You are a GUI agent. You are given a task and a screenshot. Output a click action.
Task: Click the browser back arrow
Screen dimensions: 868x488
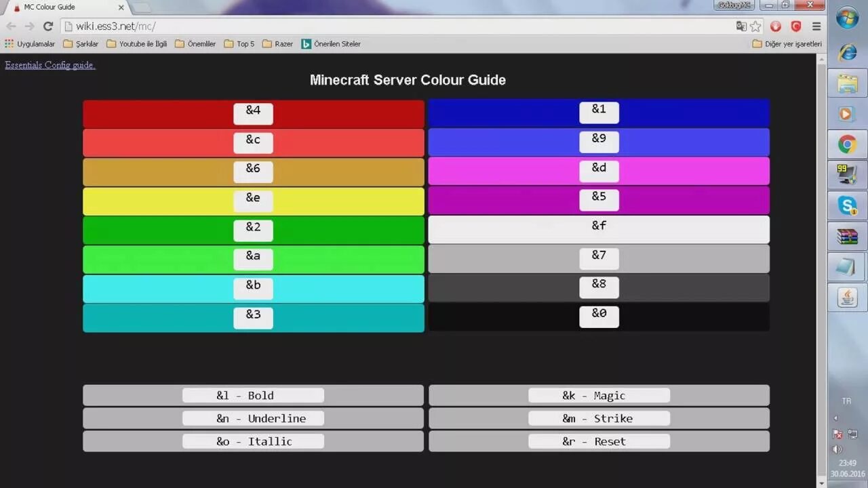coord(12,26)
